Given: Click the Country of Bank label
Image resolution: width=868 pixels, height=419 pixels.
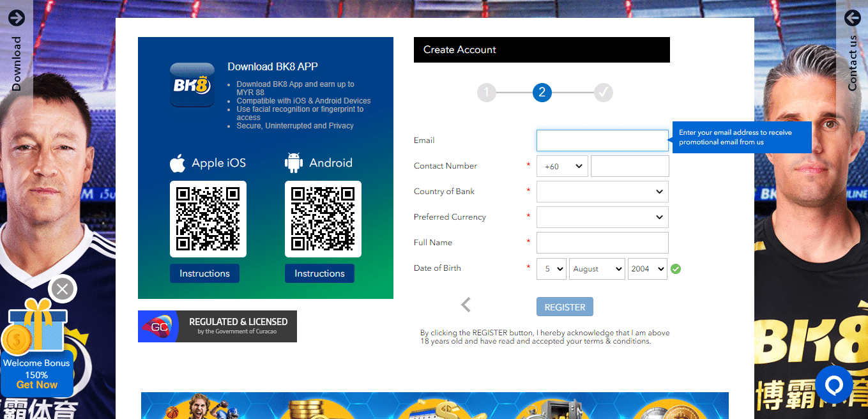Looking at the screenshot, I should 444,192.
